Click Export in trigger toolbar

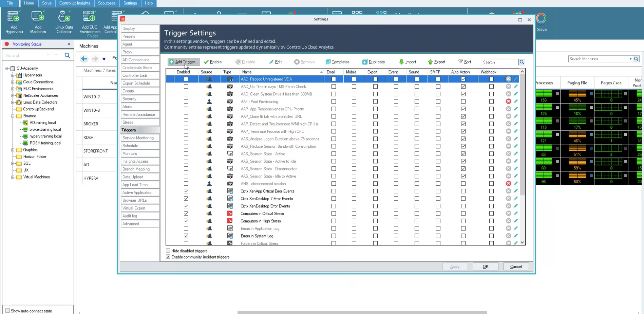coord(436,62)
